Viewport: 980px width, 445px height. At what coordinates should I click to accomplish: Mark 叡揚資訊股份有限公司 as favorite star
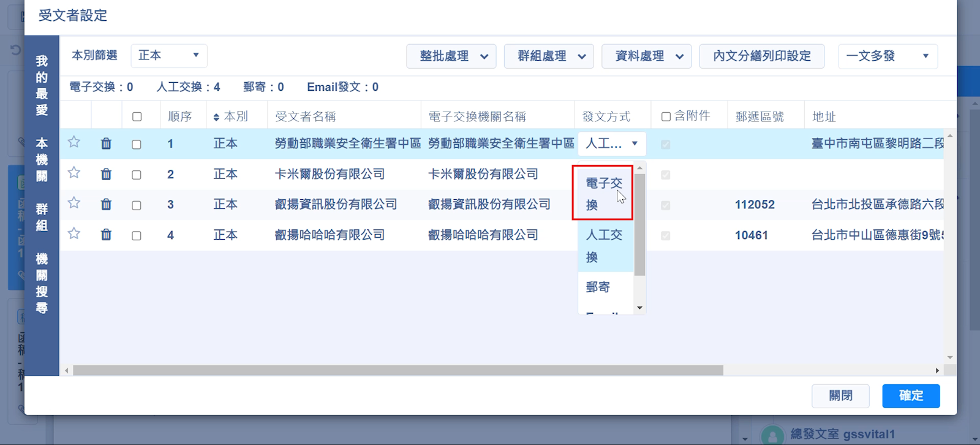74,203
